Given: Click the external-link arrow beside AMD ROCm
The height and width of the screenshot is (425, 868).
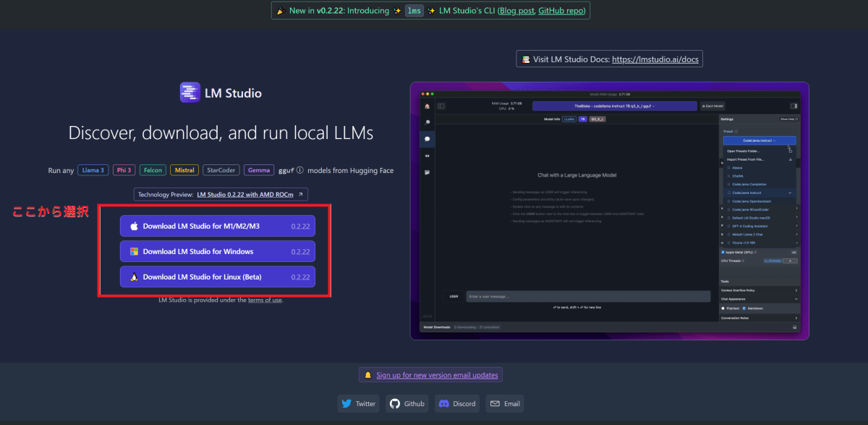Looking at the screenshot, I should pyautogui.click(x=300, y=195).
